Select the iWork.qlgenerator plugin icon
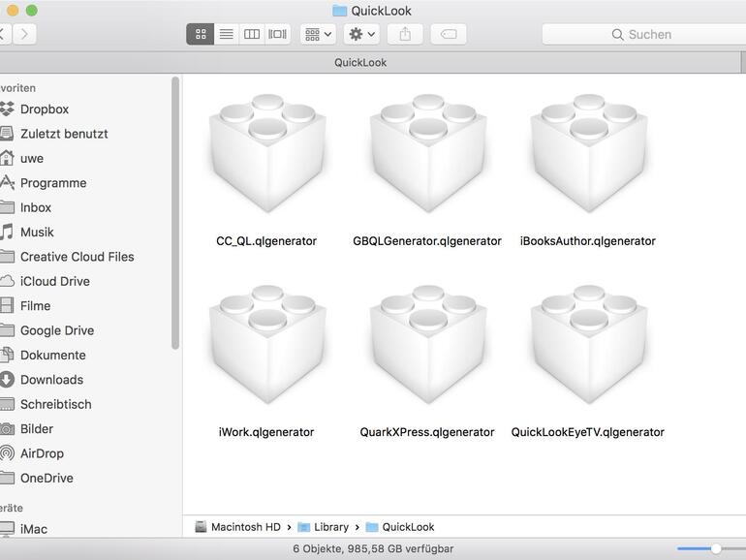This screenshot has width=746, height=560. click(266, 345)
